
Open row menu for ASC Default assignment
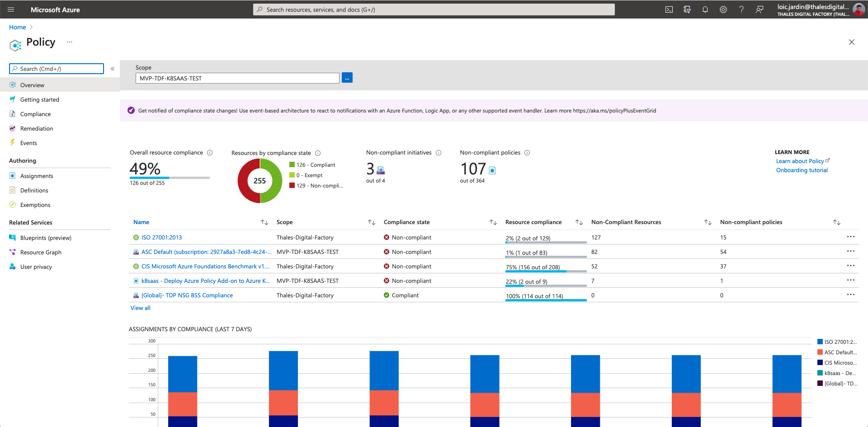pyautogui.click(x=851, y=251)
